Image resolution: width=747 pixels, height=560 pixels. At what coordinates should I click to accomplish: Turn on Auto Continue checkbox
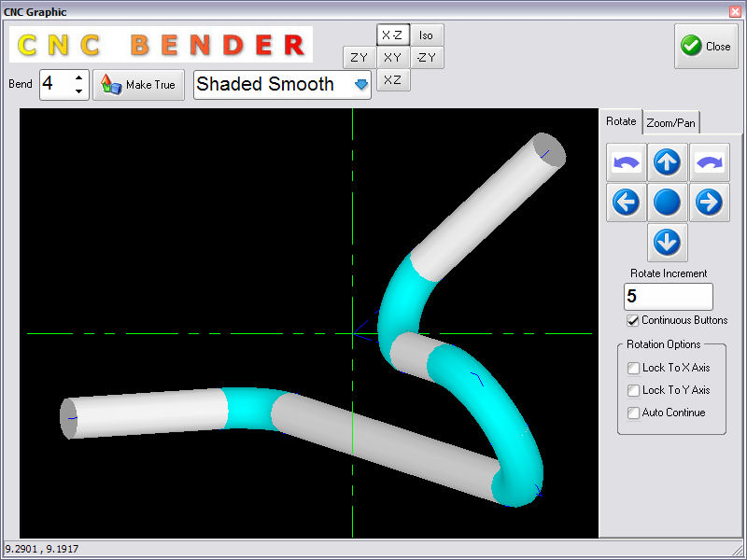(x=634, y=413)
